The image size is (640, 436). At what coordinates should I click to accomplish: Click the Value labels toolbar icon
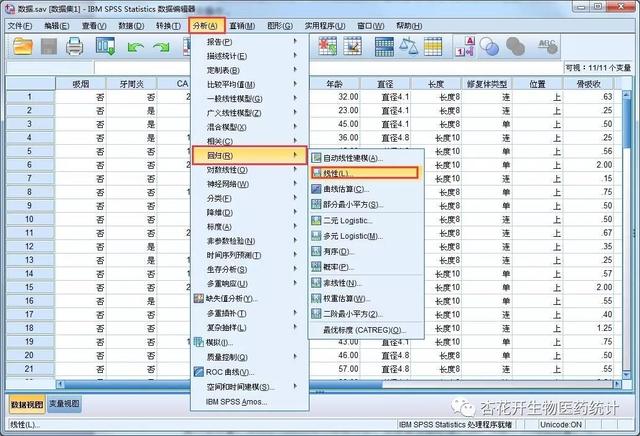click(465, 47)
